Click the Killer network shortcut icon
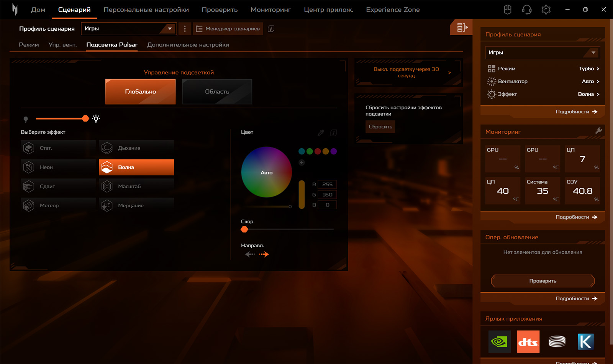The height and width of the screenshot is (364, 613). tap(586, 341)
